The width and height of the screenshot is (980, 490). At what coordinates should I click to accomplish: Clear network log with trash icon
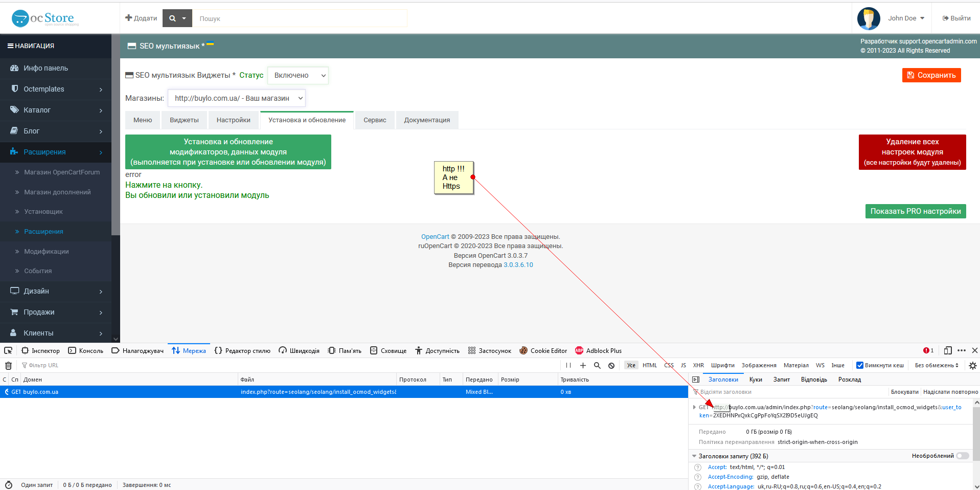point(8,365)
